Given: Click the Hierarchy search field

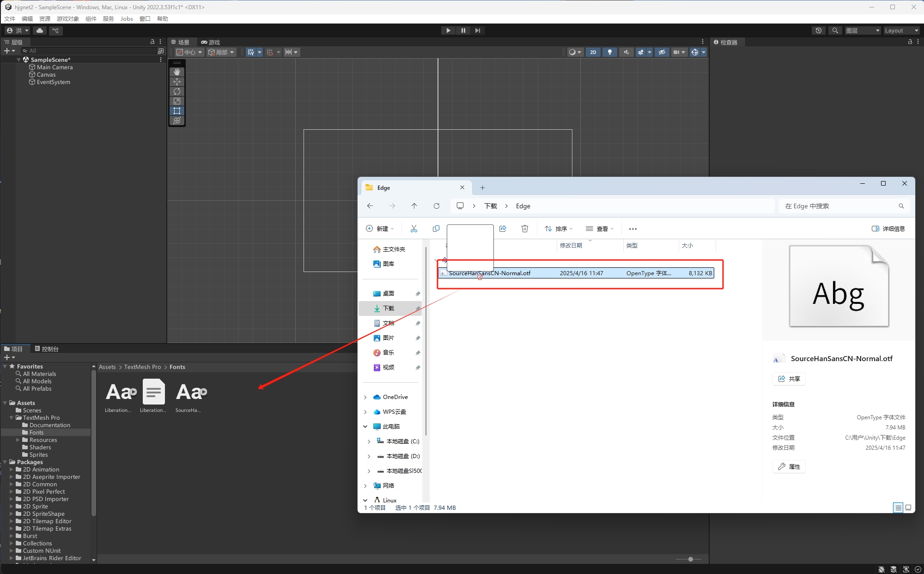Looking at the screenshot, I should (90, 51).
